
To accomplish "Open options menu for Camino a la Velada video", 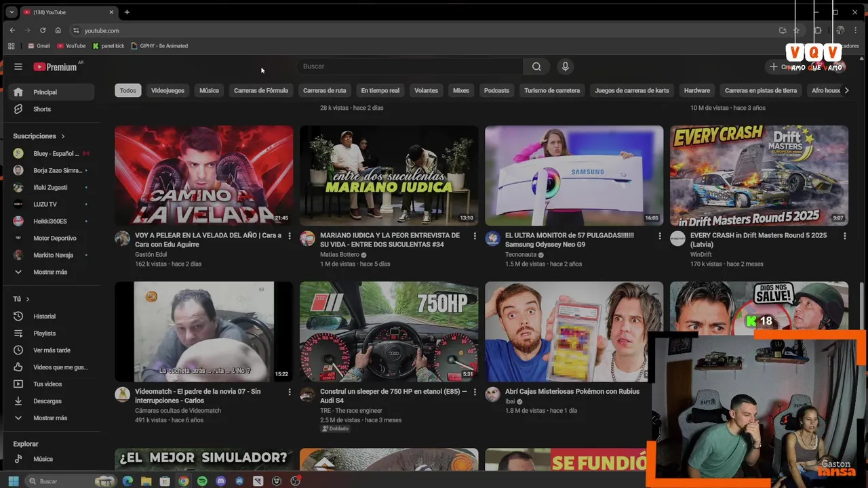I will [x=290, y=236].
